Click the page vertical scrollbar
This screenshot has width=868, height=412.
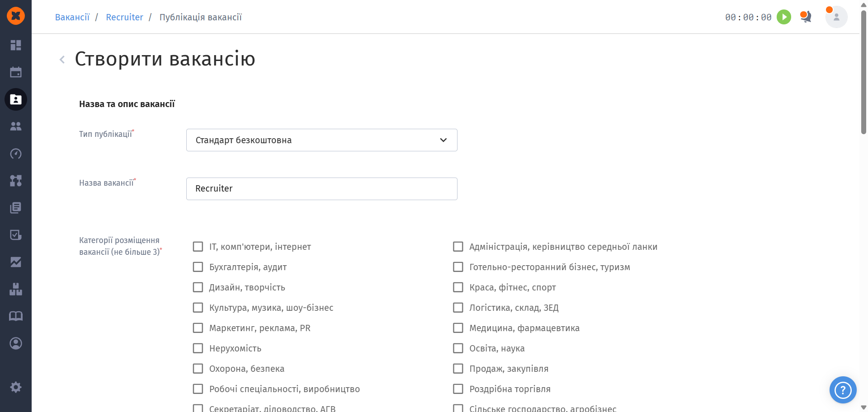click(x=863, y=72)
